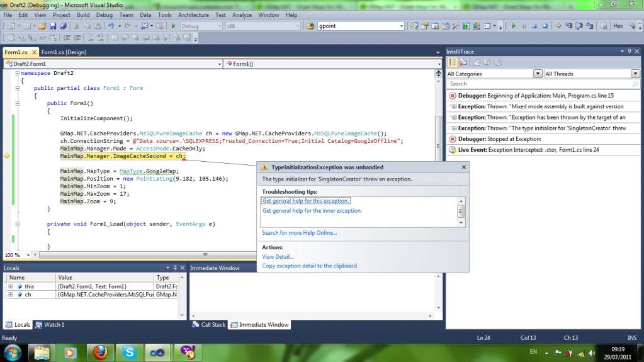Click the Step Over icon
644x362 pixels.
[579, 26]
